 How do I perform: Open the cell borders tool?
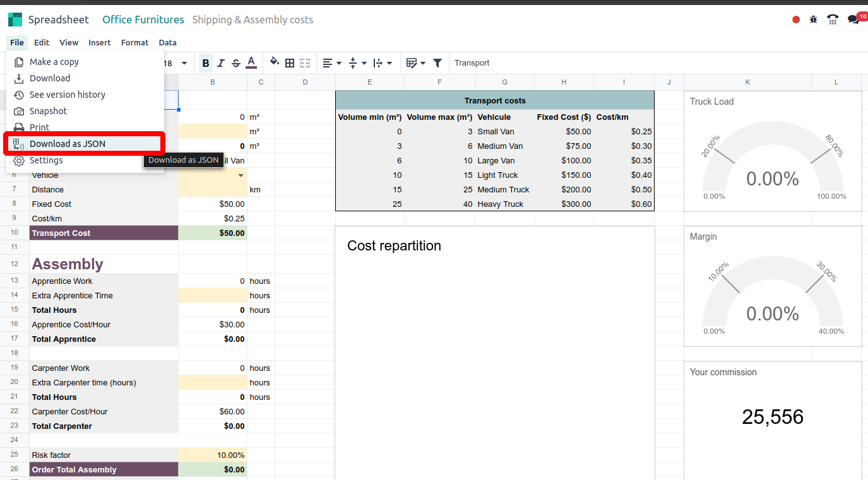pyautogui.click(x=290, y=63)
